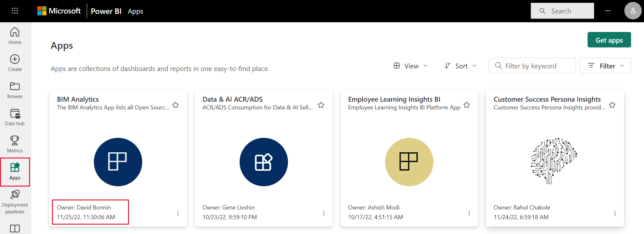Open Deployment pipelines in the sidebar

click(x=15, y=202)
